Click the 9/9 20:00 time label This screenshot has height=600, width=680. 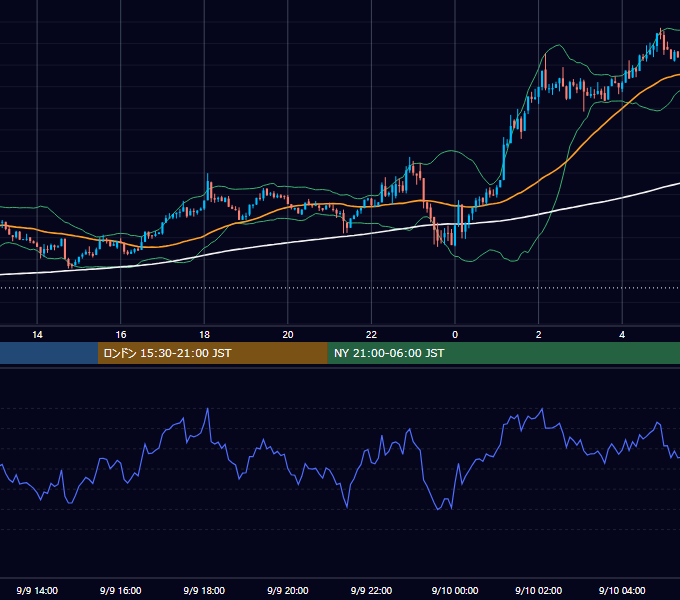(x=288, y=590)
